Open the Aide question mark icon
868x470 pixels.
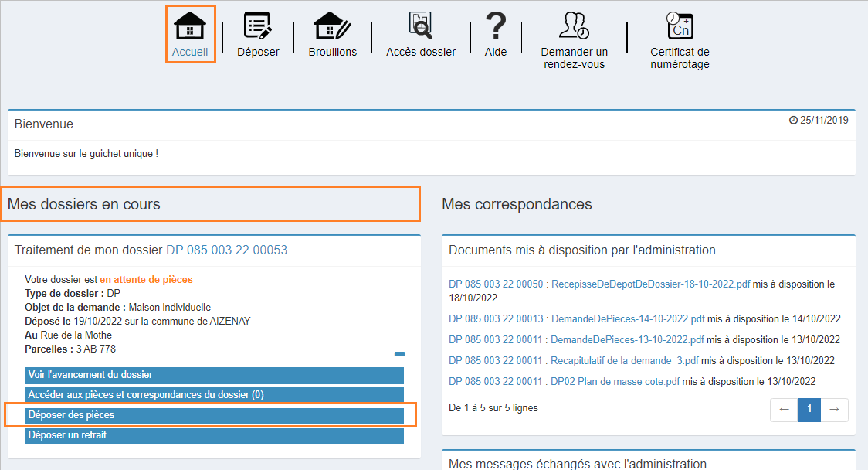pos(496,26)
